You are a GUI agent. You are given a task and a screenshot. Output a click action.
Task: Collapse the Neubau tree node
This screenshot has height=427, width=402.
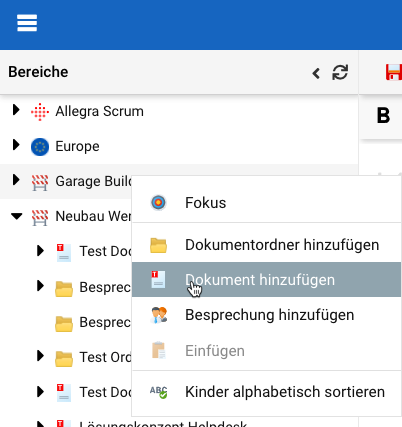[16, 216]
